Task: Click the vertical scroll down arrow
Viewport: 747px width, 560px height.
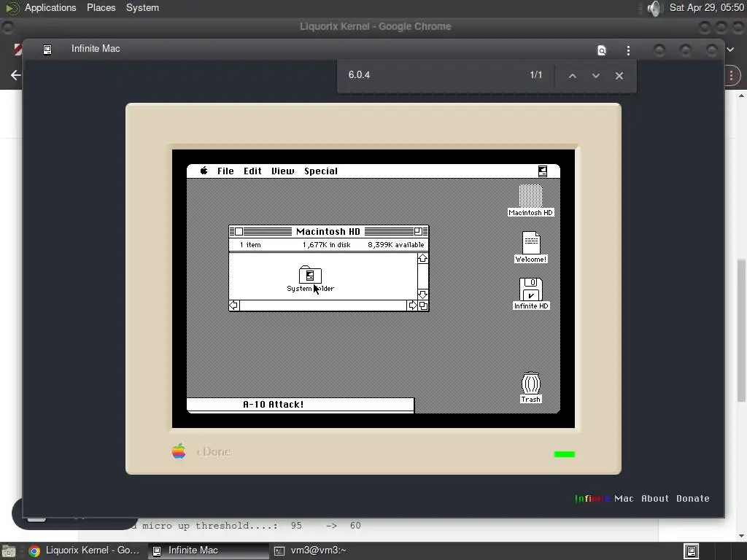Action: pos(422,295)
